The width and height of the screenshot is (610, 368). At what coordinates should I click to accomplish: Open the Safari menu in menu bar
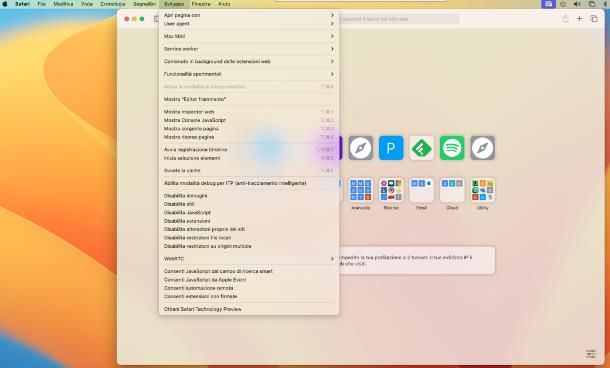coord(23,4)
